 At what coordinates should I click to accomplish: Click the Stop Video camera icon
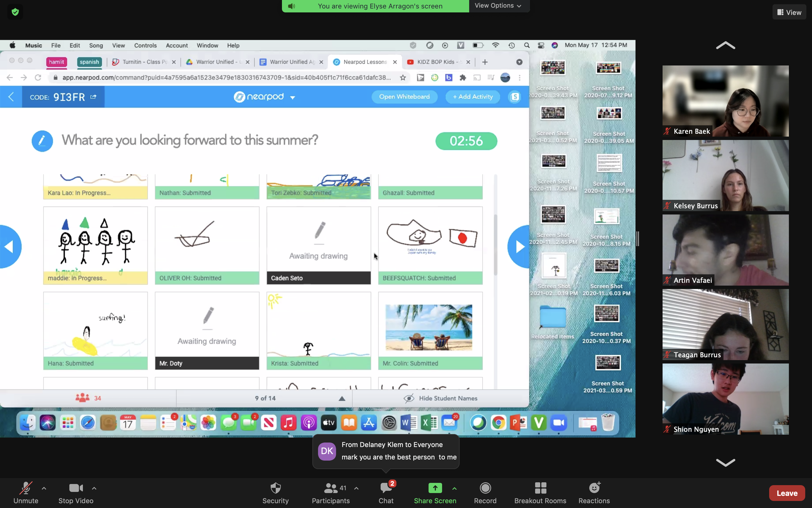[76, 488]
